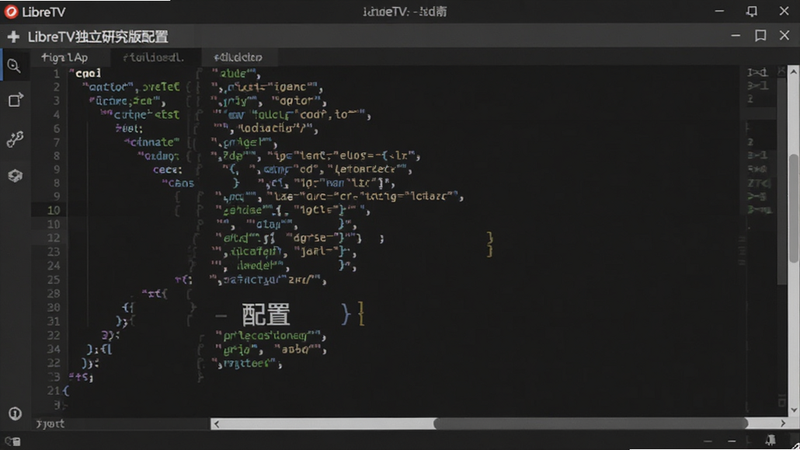Click line number 12 in the gutter
Screen dimensions: 800x450
54,238
